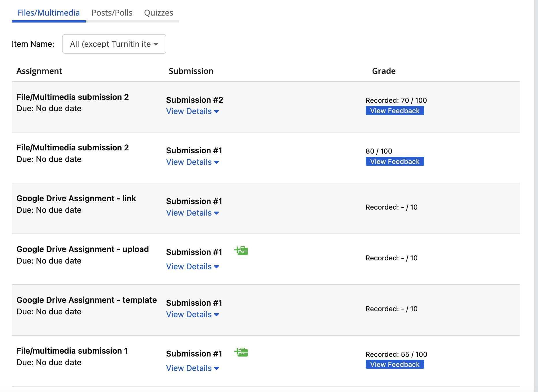The image size is (538, 392).
Task: Click 'Recorded: 55 / 100' grade text
Action: click(396, 354)
